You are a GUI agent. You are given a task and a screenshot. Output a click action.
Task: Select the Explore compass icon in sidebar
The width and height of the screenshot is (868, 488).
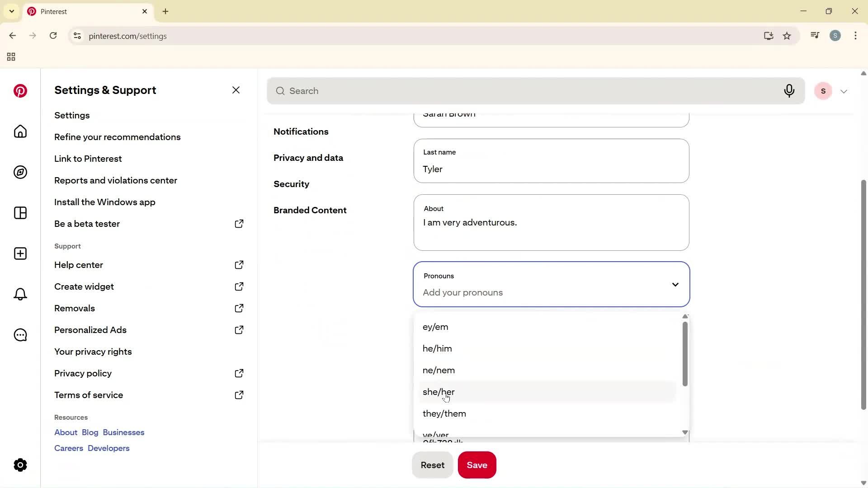click(x=20, y=172)
